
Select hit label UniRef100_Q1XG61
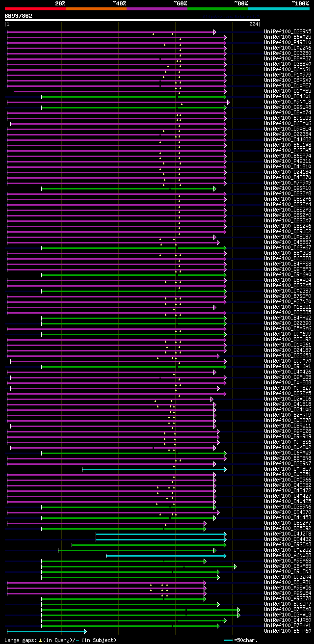[x=288, y=345]
